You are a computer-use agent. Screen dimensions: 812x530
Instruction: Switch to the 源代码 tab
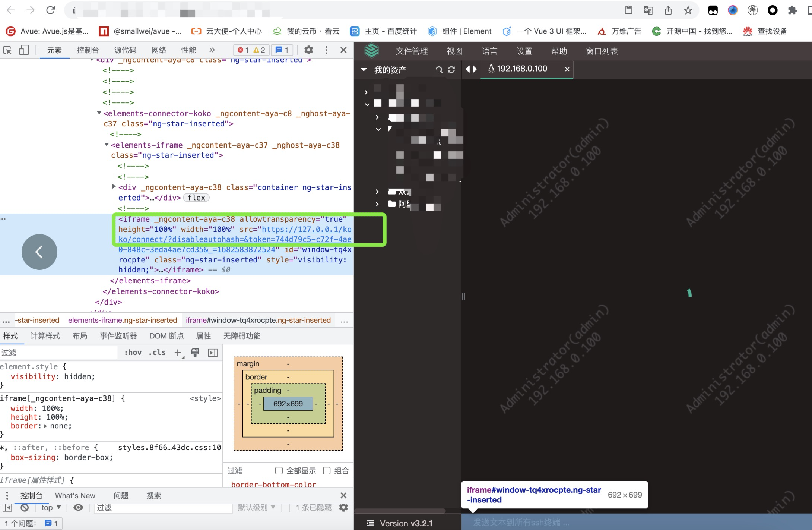point(125,50)
